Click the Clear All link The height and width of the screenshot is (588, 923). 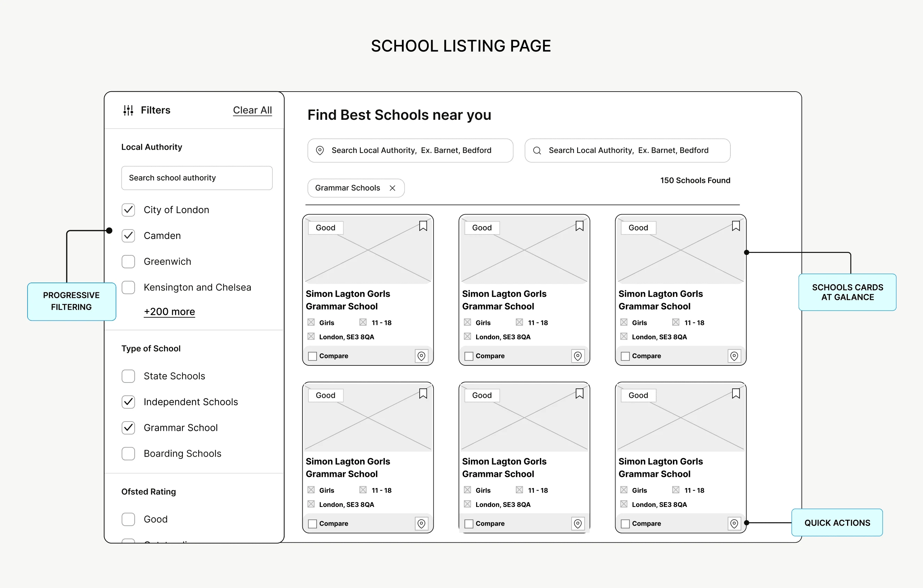tap(252, 110)
